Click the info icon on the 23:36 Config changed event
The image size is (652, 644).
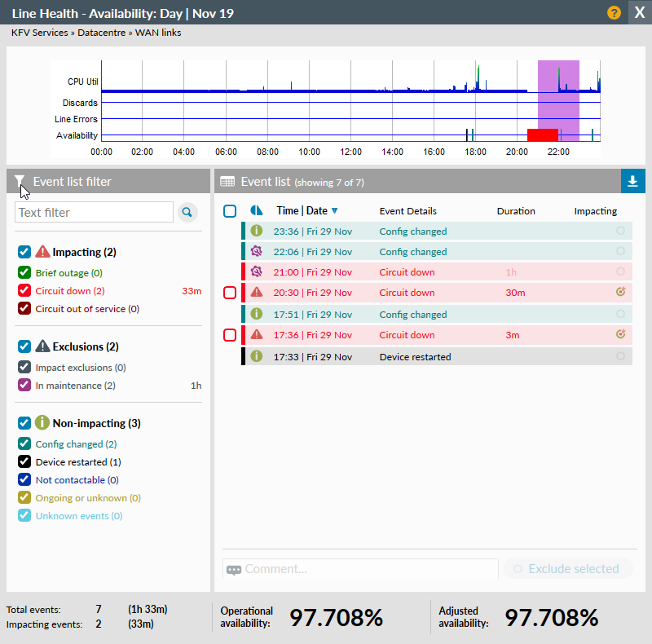click(x=255, y=229)
